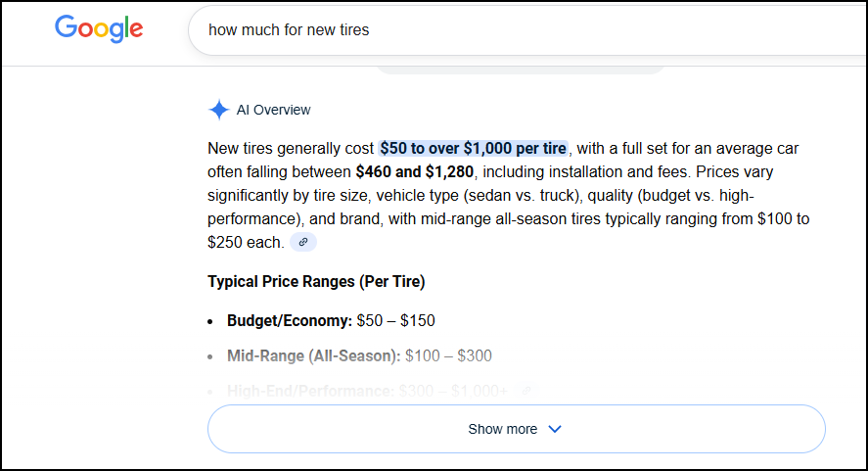Screen dimensions: 868x471
Task: Click the faded "High-End/Performance:" bullet label
Action: point(310,391)
